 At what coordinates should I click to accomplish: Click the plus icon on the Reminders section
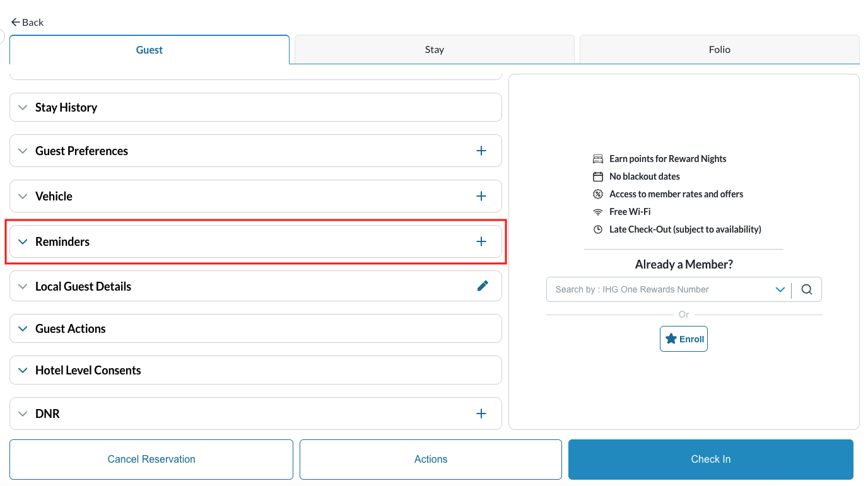click(x=481, y=241)
